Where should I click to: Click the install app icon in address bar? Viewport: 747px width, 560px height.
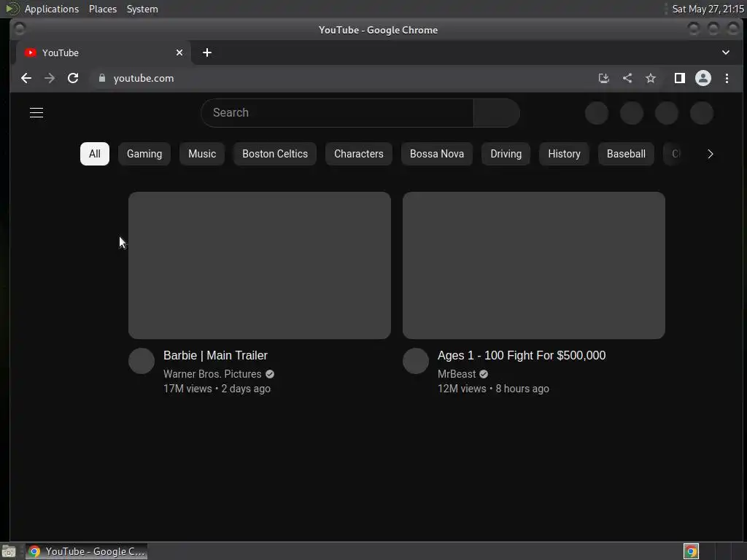[x=603, y=78]
